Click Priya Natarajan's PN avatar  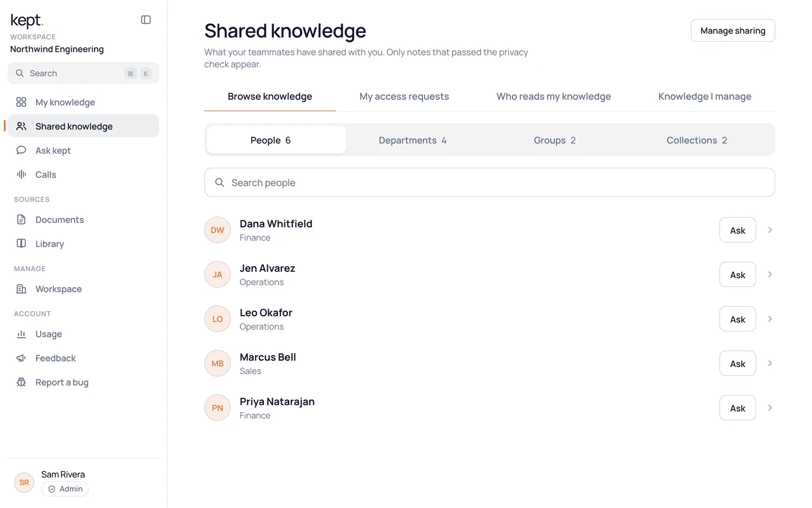click(x=218, y=408)
